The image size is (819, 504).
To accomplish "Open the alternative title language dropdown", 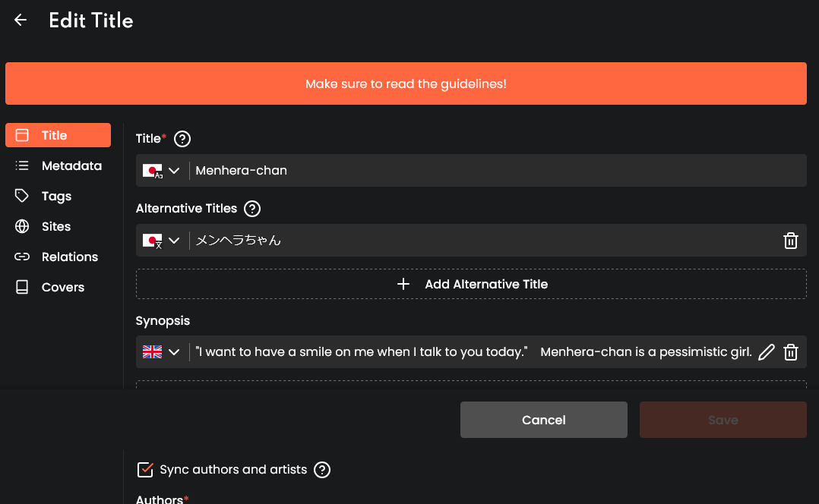I will tap(162, 241).
